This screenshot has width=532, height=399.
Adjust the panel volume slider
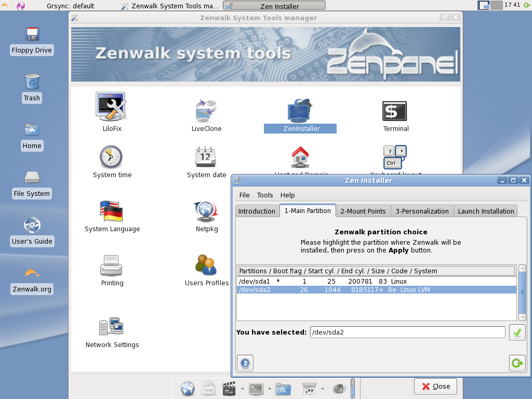[353, 389]
